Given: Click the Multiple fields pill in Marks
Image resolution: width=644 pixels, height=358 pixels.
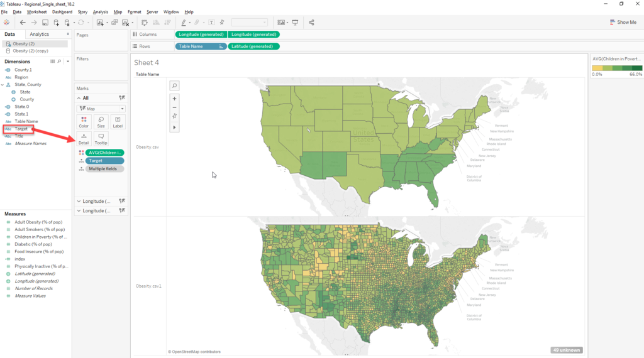Looking at the screenshot, I should 105,169.
